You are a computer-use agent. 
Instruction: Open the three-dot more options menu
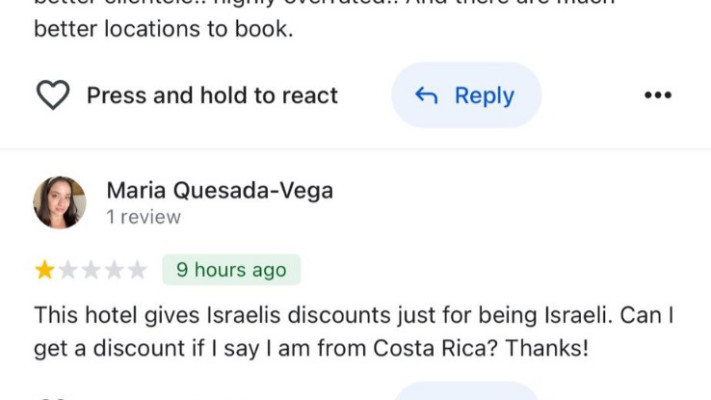click(x=657, y=96)
